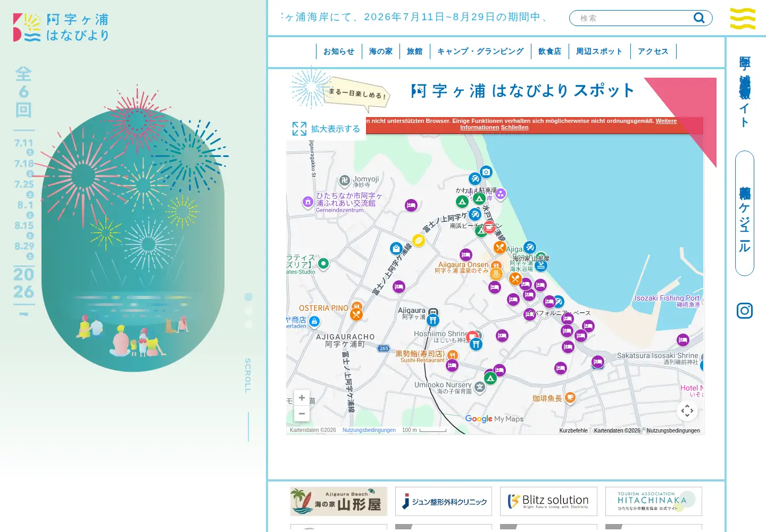The image size is (766, 532).
Task: Open the Tourism Association Hitachinaka banner
Action: [653, 501]
